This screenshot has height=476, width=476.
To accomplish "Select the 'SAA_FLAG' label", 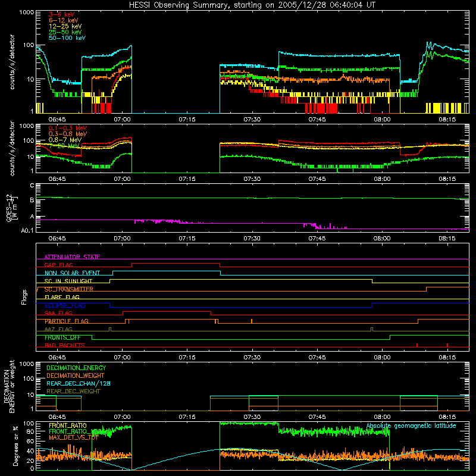I will (x=58, y=313).
